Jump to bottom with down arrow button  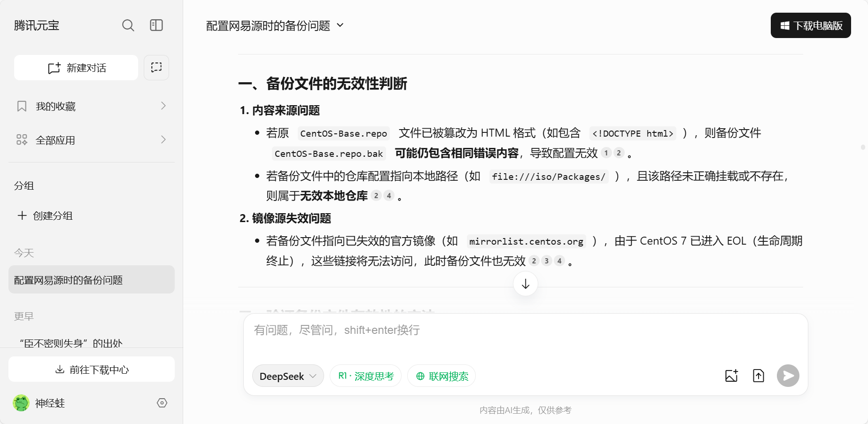coord(526,284)
